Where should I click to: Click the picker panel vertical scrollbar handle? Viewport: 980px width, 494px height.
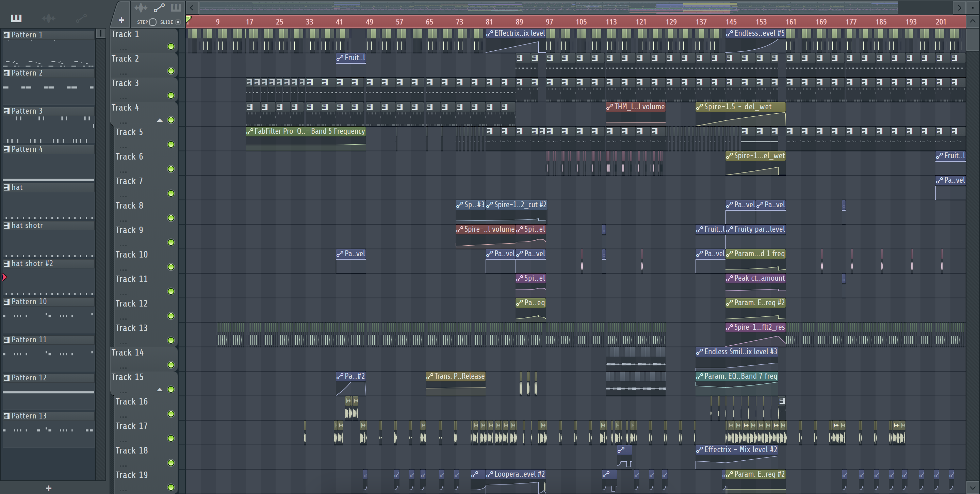[101, 33]
